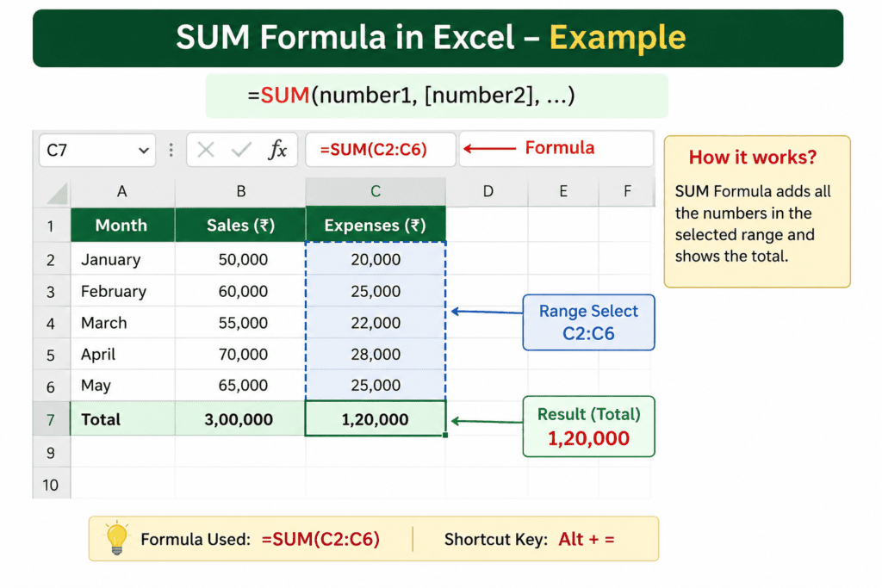Select row 2 header

click(x=51, y=259)
